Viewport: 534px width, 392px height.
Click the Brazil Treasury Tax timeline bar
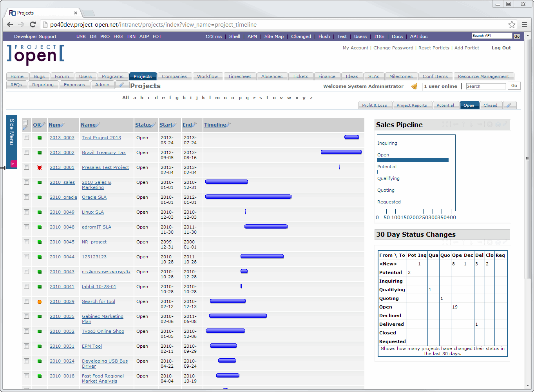pyautogui.click(x=341, y=152)
